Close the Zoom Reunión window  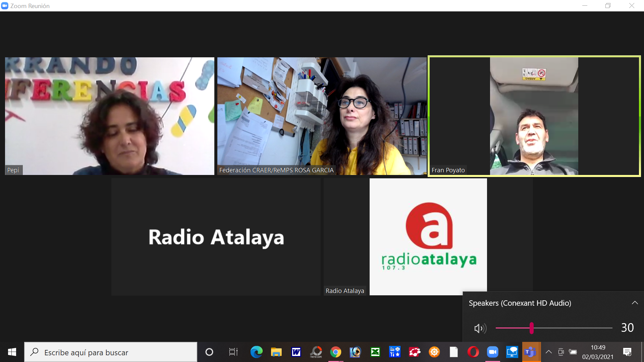click(x=631, y=6)
